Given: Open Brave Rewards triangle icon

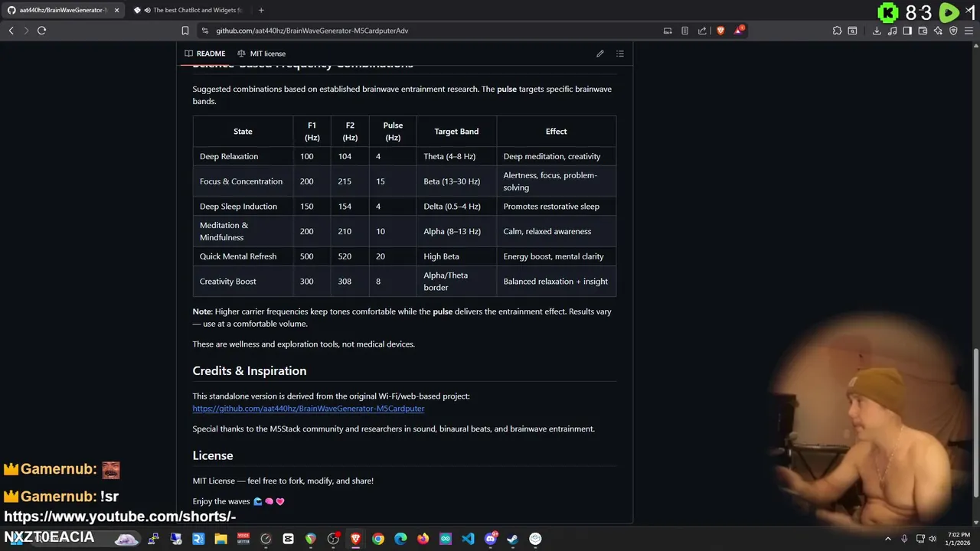Looking at the screenshot, I should 739,31.
